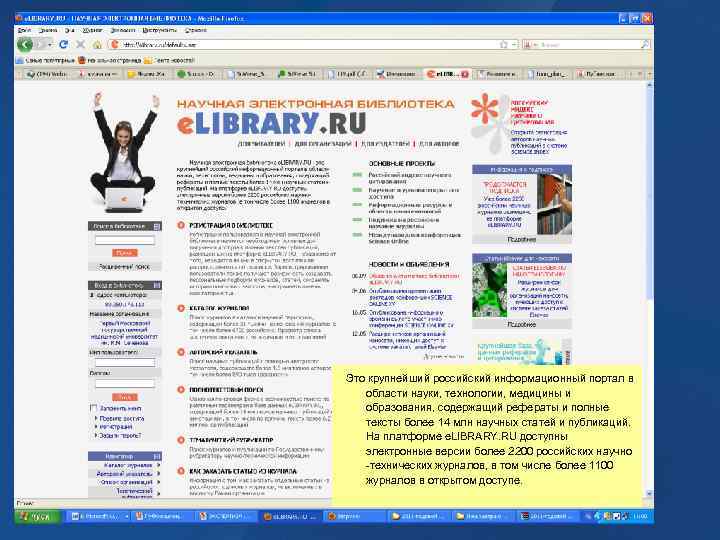Click Подробнее under the green nanotech banner
Screen dimensions: 720x540
tap(522, 324)
